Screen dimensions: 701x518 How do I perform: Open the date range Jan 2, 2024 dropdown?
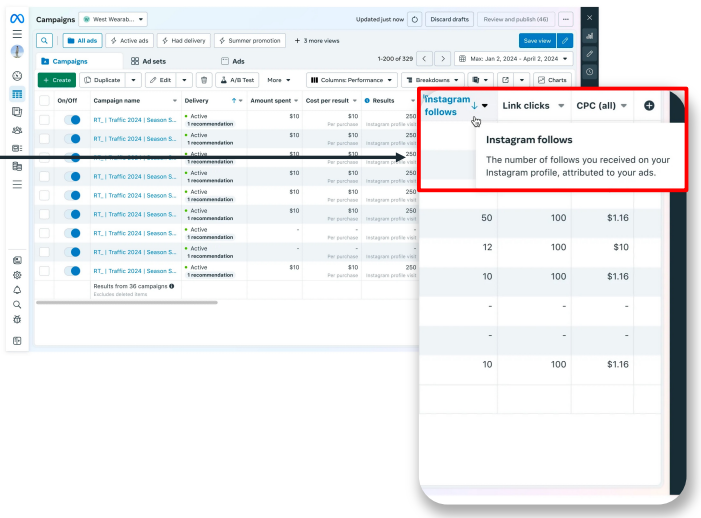point(513,59)
